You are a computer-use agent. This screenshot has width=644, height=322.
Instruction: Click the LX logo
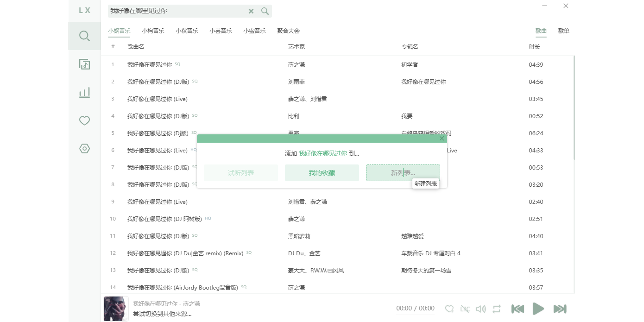pyautogui.click(x=85, y=10)
